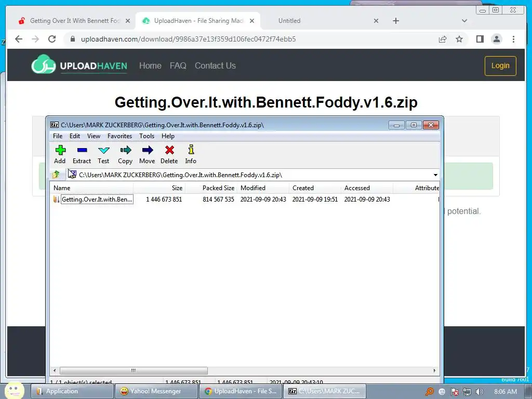The height and width of the screenshot is (399, 532).
Task: Share this page from the address bar
Action: point(443,39)
